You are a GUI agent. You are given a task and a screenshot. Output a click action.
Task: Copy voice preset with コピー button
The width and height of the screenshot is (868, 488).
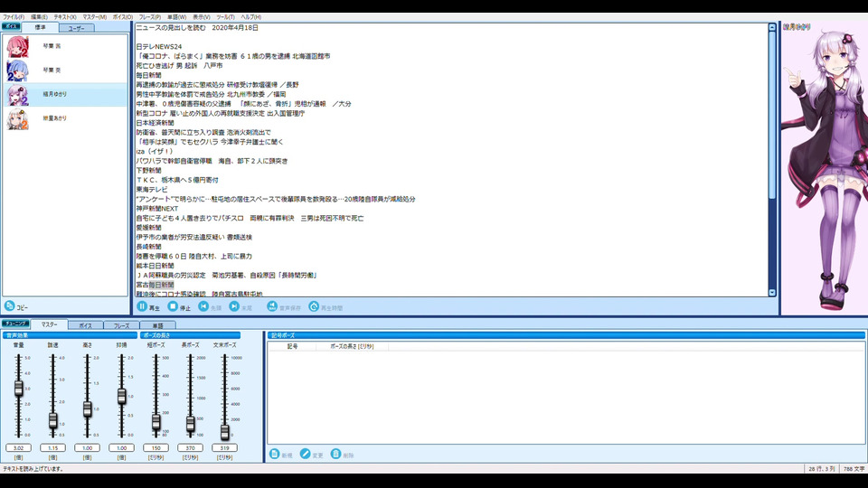click(x=16, y=306)
